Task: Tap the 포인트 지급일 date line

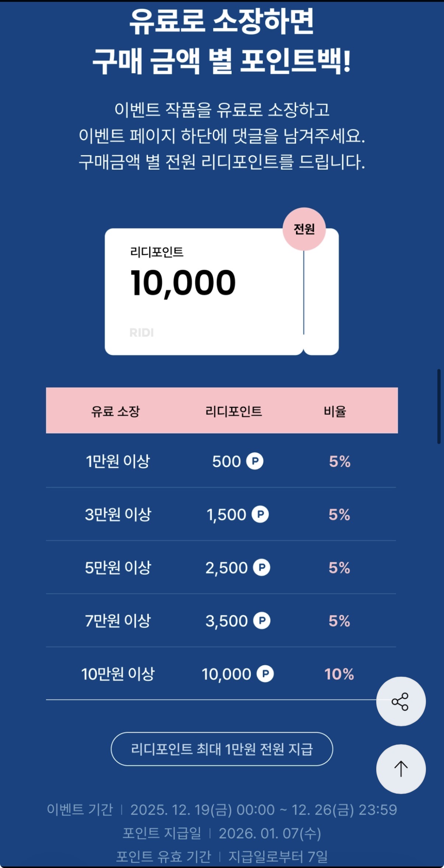Action: click(222, 833)
